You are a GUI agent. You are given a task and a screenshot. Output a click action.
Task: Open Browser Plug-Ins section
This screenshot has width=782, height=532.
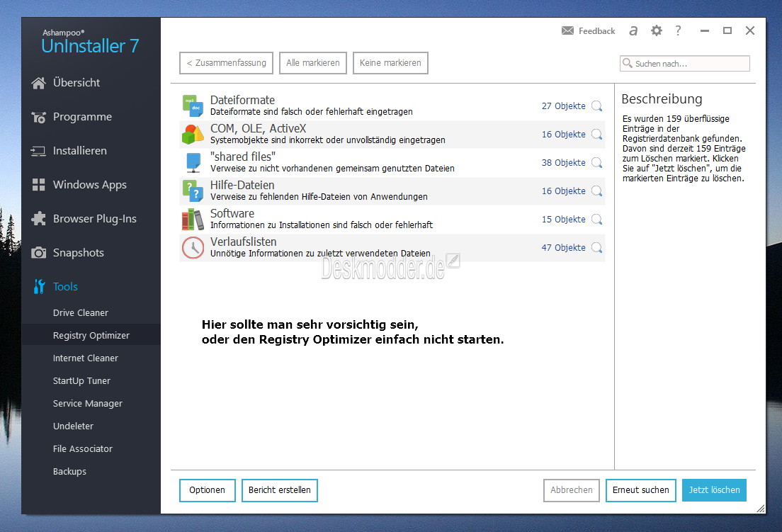95,219
